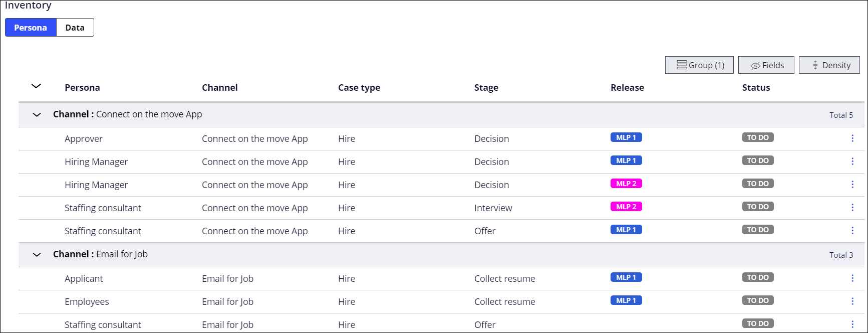Switch to the Persona tab
The image size is (868, 333).
pyautogui.click(x=31, y=28)
